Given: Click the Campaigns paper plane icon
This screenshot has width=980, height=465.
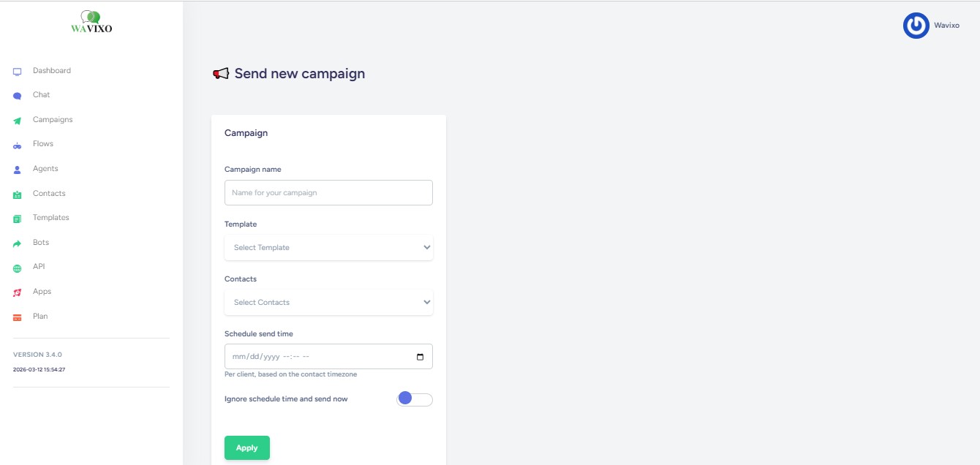Looking at the screenshot, I should [18, 121].
